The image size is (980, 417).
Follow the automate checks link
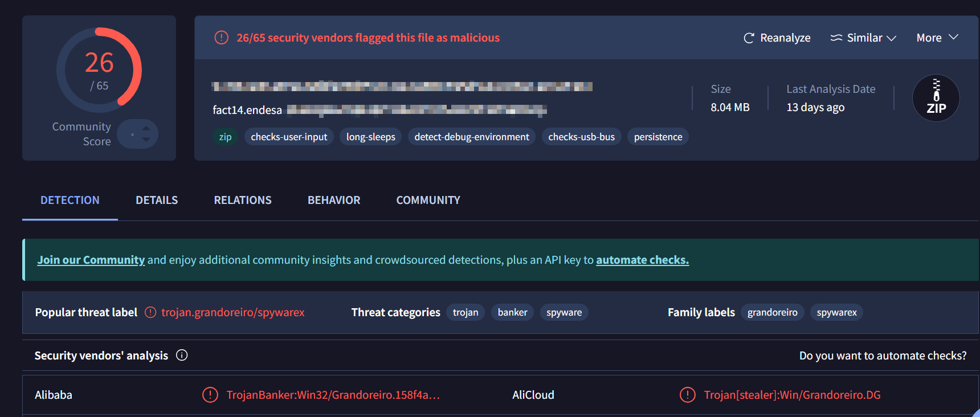[642, 260]
